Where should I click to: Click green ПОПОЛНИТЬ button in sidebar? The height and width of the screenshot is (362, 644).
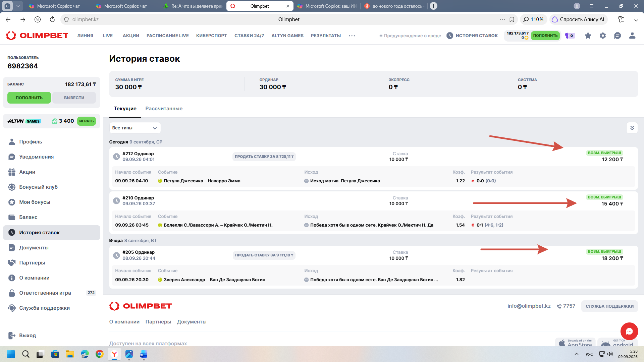click(x=29, y=98)
